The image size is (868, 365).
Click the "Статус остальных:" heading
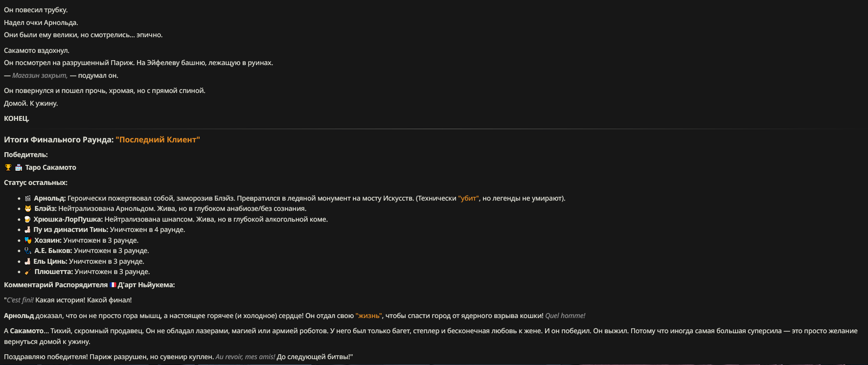(x=36, y=182)
